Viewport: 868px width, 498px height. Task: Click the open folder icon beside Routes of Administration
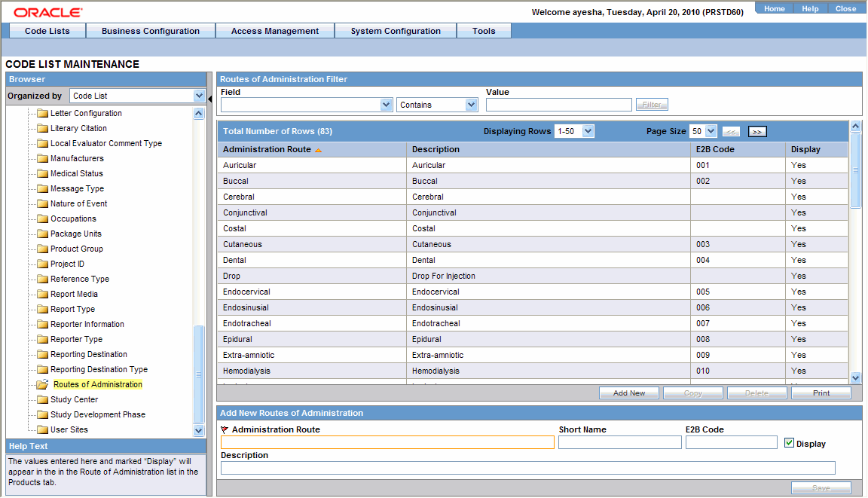pyautogui.click(x=43, y=384)
